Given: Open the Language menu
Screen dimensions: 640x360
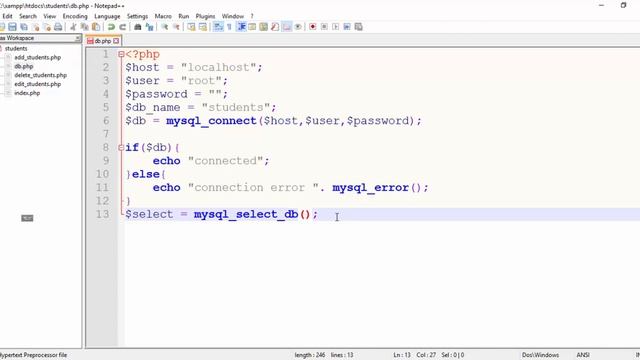Looking at the screenshot, I should tap(107, 16).
